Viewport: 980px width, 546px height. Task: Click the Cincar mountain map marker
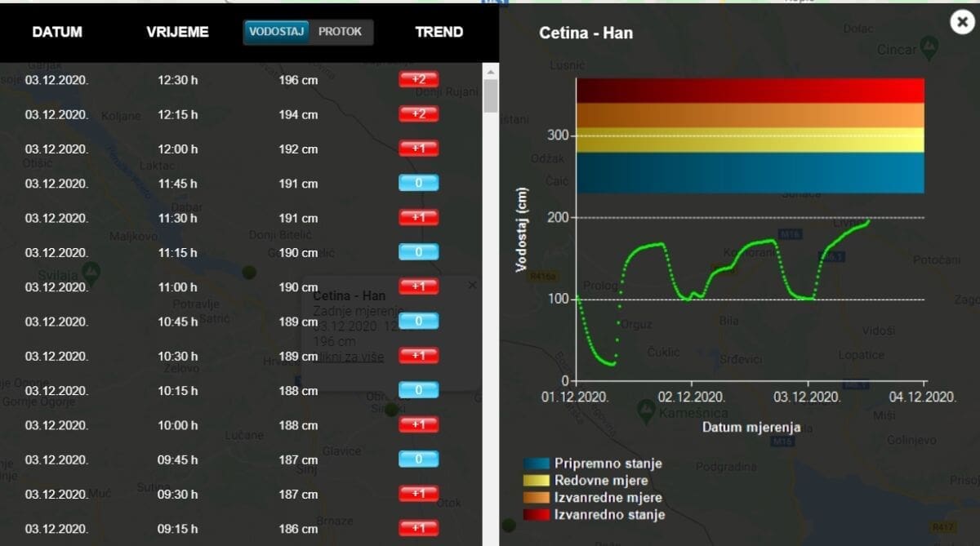[x=929, y=46]
